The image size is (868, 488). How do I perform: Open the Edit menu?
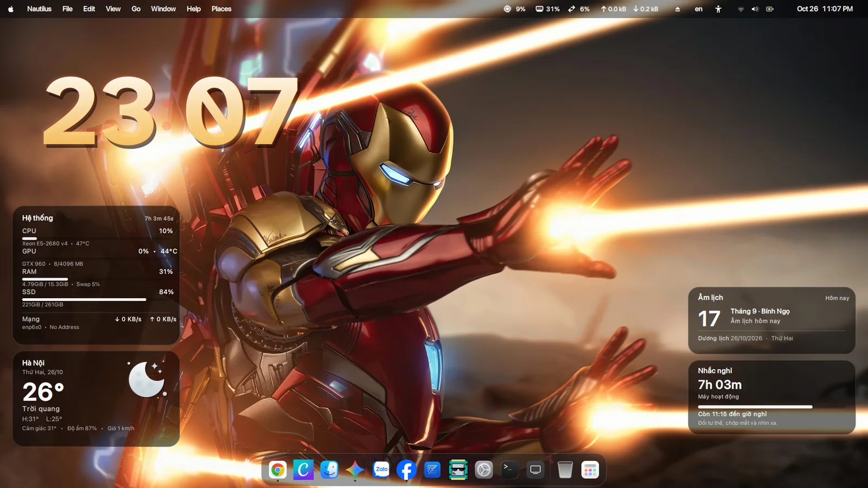[89, 9]
